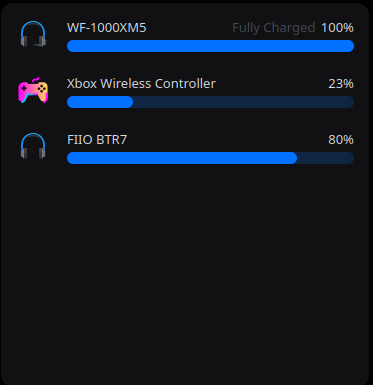Screen dimensions: 373x385
Task: Select the FIIO BTR7 device name
Action: coord(97,140)
